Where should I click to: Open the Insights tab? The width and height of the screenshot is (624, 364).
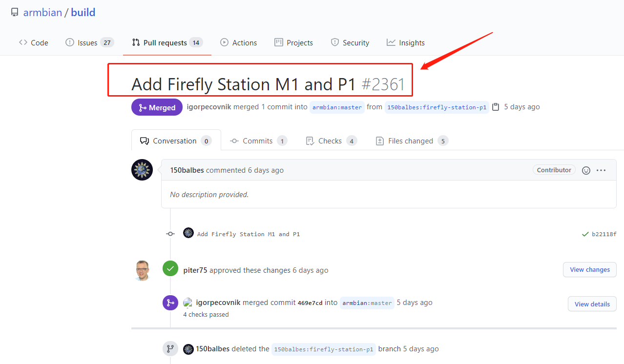(405, 42)
